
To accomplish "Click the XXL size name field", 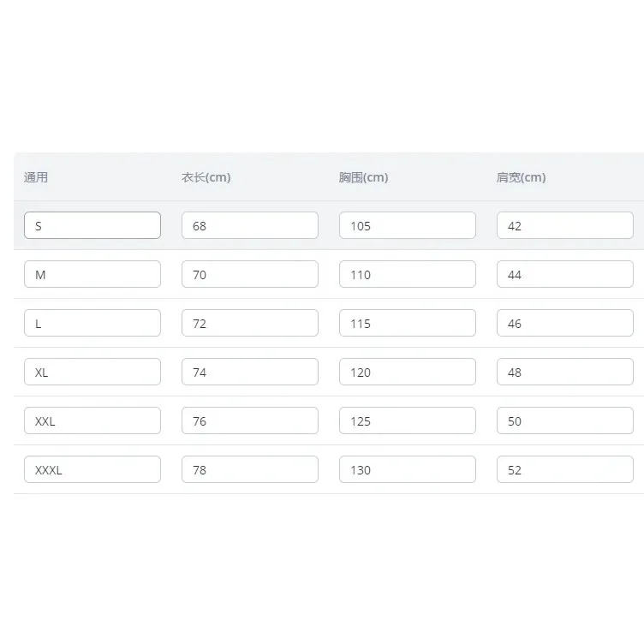I will coord(92,420).
